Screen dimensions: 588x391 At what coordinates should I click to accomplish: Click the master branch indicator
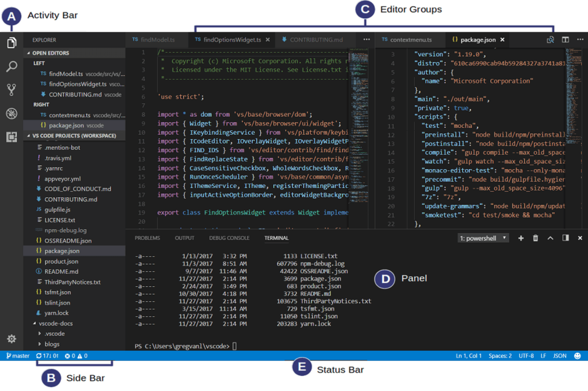coord(18,356)
